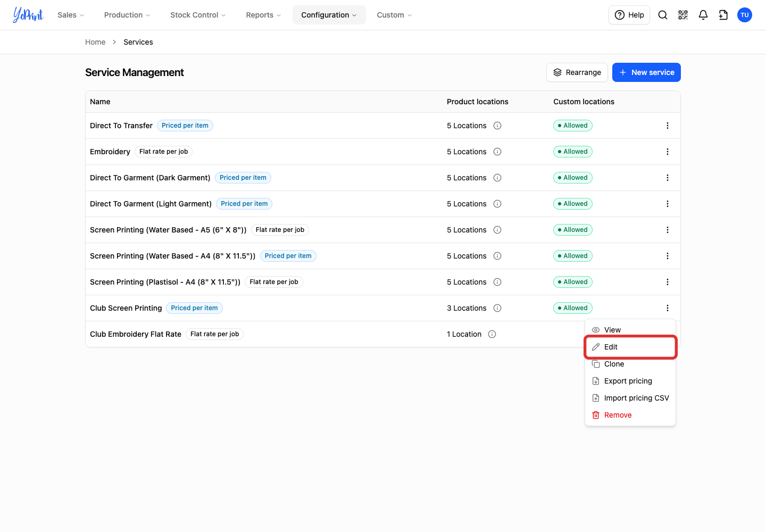The height and width of the screenshot is (532, 766).
Task: Open actions menu for Screen Printing Plastisol A4
Action: click(668, 282)
